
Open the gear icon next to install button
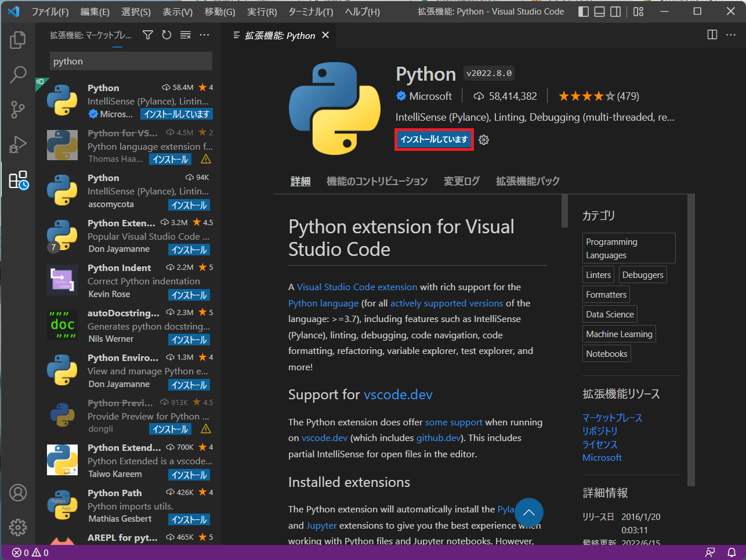483,139
